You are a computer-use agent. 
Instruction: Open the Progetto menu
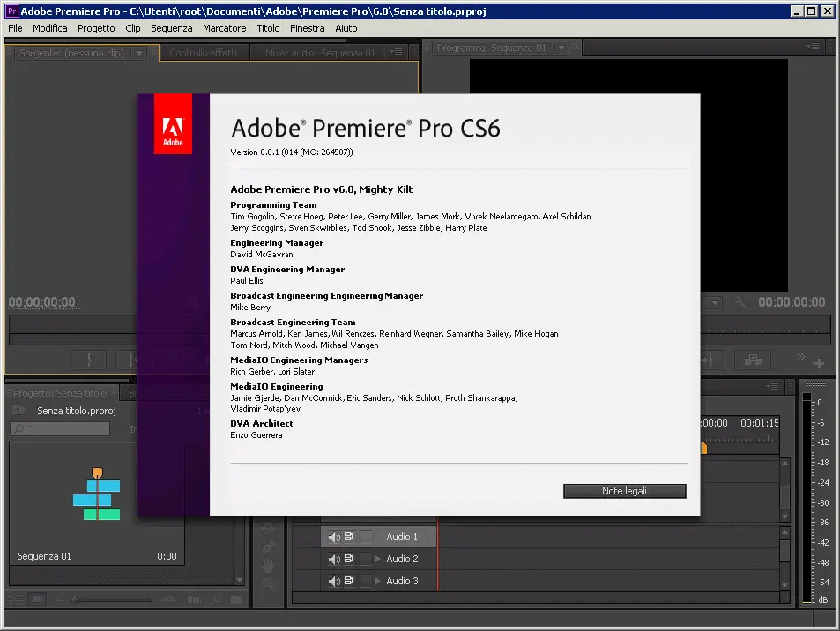pyautogui.click(x=96, y=28)
